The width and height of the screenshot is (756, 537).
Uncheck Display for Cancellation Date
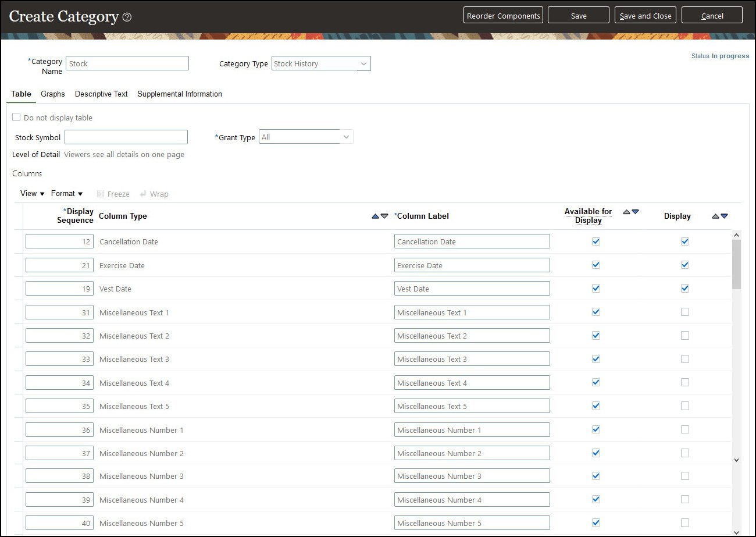click(x=685, y=241)
